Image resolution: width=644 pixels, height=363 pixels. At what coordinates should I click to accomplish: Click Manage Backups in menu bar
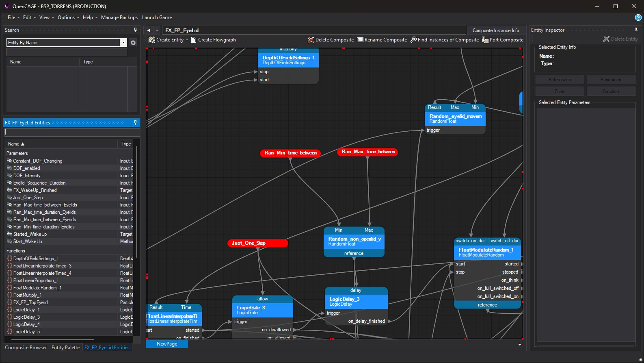tap(119, 17)
